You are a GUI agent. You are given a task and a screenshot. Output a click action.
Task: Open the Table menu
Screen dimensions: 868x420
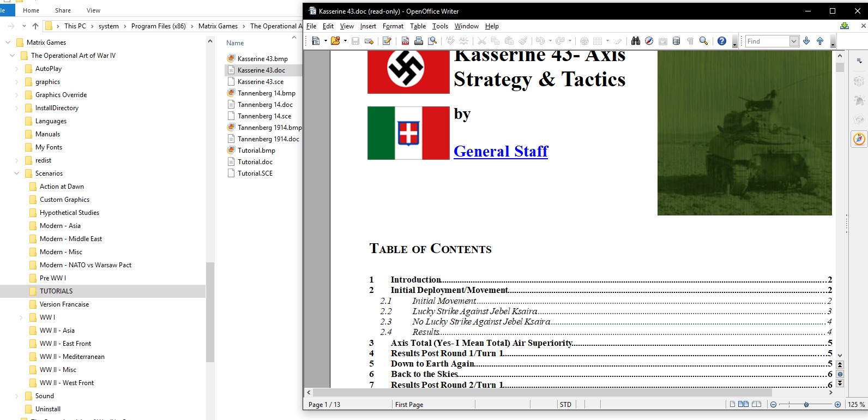pyautogui.click(x=418, y=26)
